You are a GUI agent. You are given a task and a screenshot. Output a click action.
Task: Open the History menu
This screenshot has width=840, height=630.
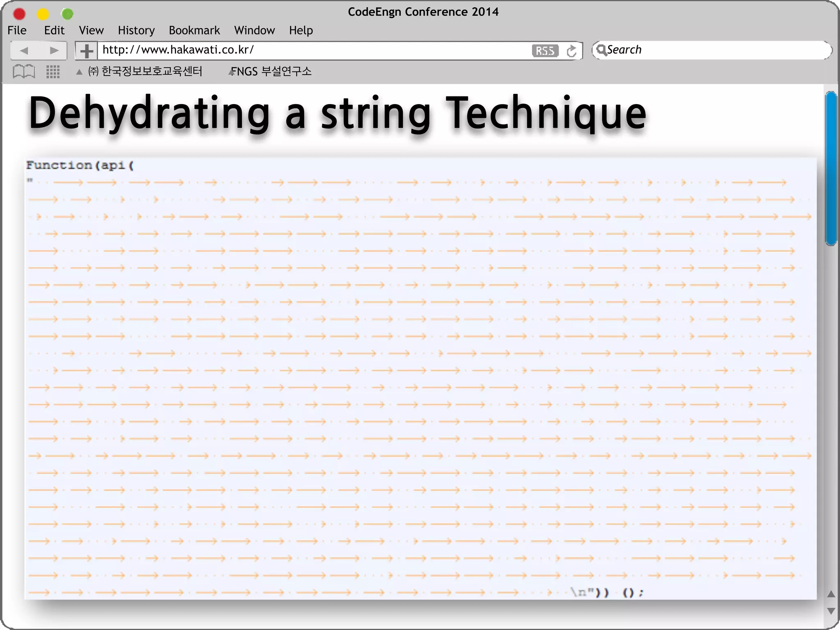(136, 30)
